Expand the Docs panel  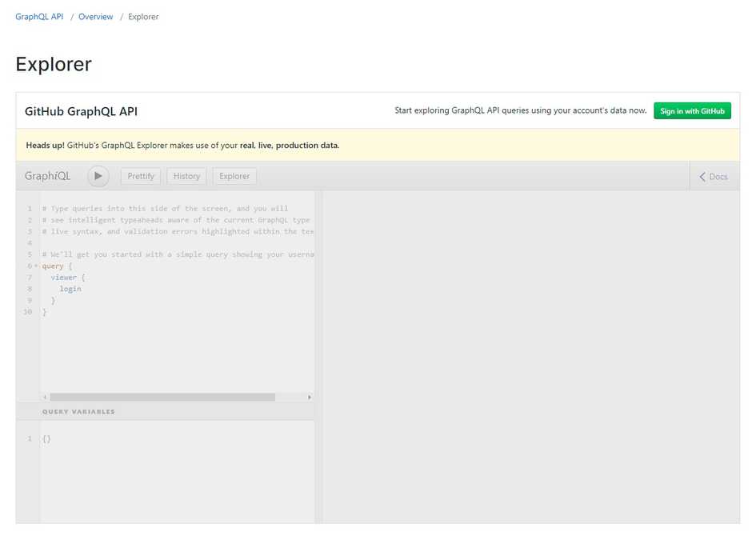pyautogui.click(x=714, y=177)
